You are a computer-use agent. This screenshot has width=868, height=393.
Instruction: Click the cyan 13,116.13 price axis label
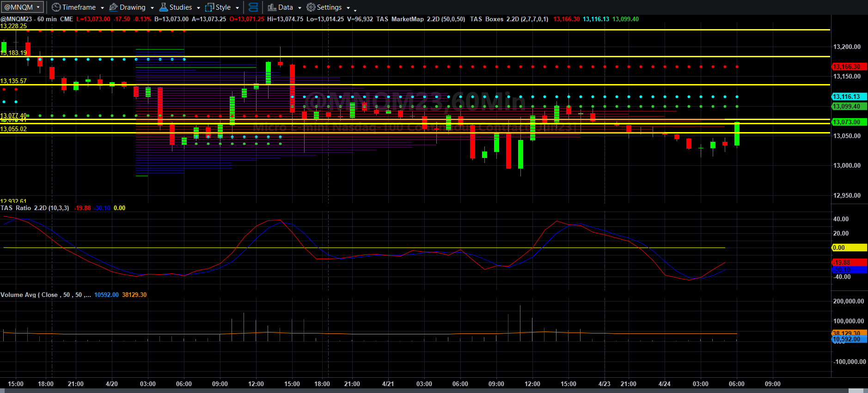coord(849,97)
